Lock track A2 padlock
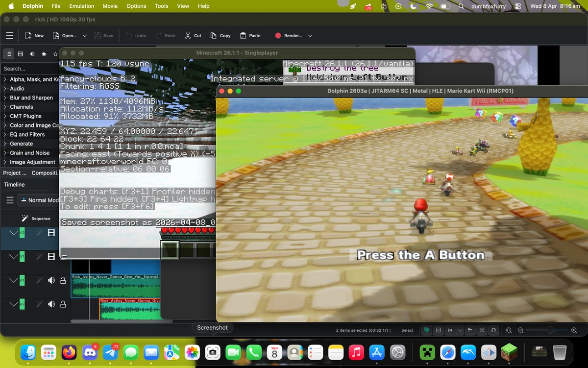The image size is (588, 368). point(63,304)
